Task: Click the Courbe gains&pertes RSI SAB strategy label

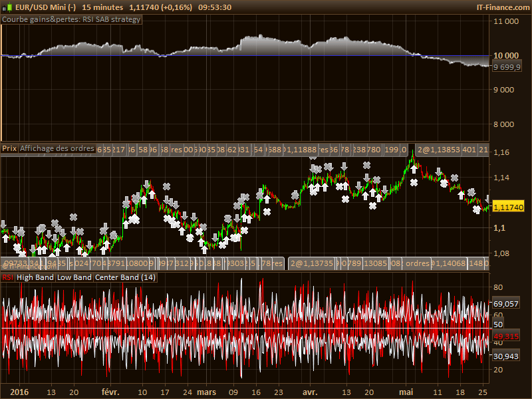Action: tap(71, 19)
